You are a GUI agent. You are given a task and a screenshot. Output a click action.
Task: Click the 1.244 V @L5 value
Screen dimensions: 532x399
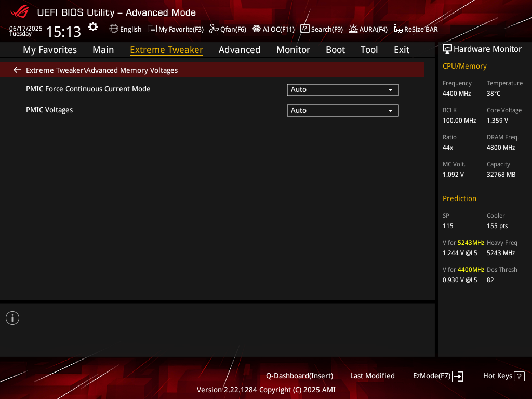[460, 253]
